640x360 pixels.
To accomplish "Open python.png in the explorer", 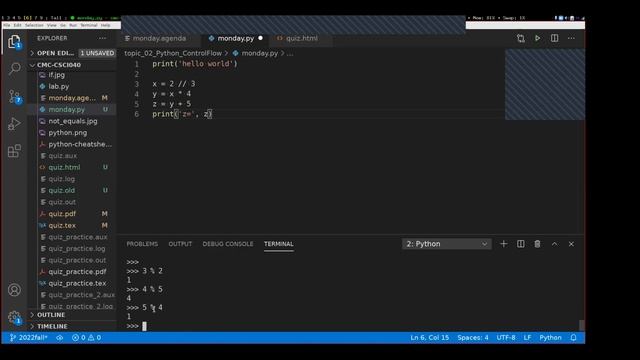I will [67, 133].
